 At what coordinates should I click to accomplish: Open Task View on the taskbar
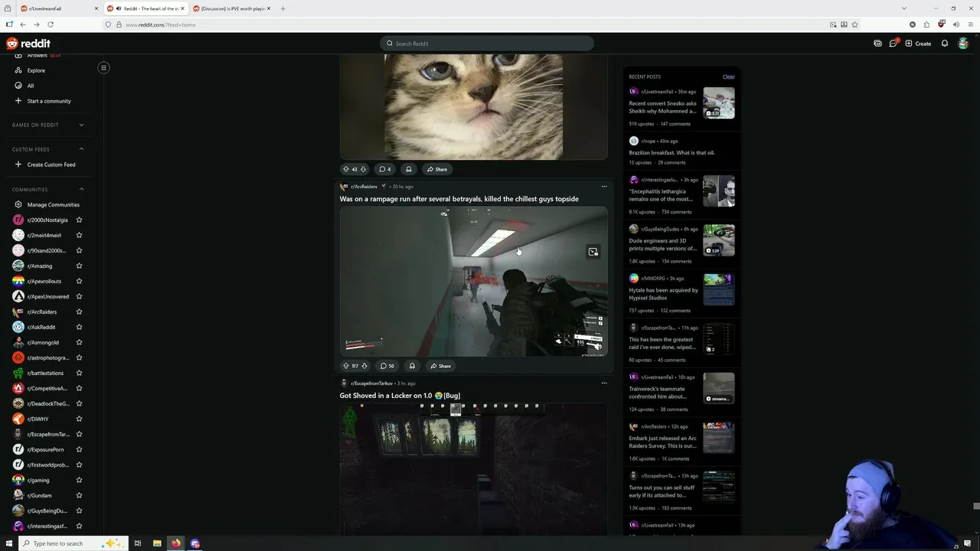point(138,543)
